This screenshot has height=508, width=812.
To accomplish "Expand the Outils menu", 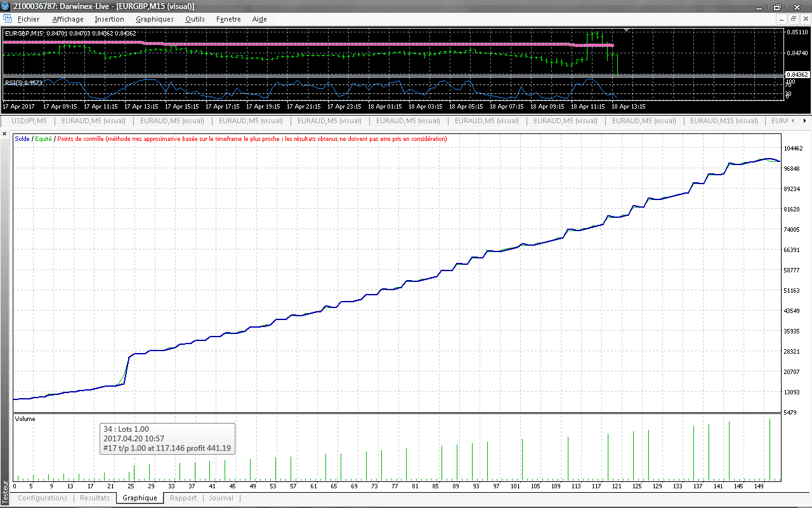I will (x=195, y=19).
